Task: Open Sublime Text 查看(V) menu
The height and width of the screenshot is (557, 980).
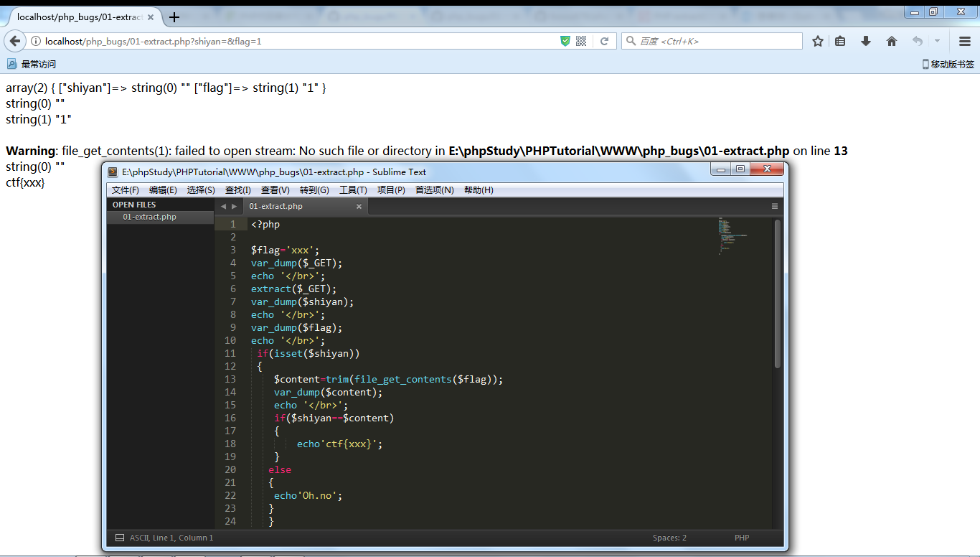Action: [x=275, y=190]
